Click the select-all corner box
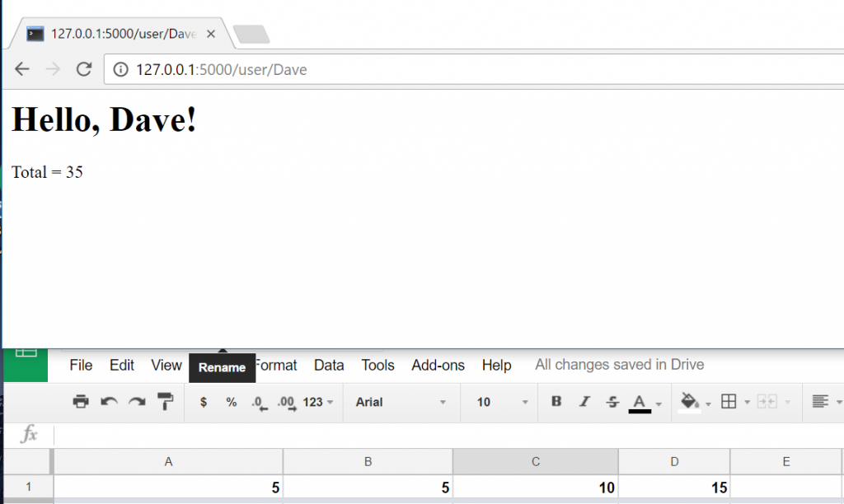 (27, 461)
